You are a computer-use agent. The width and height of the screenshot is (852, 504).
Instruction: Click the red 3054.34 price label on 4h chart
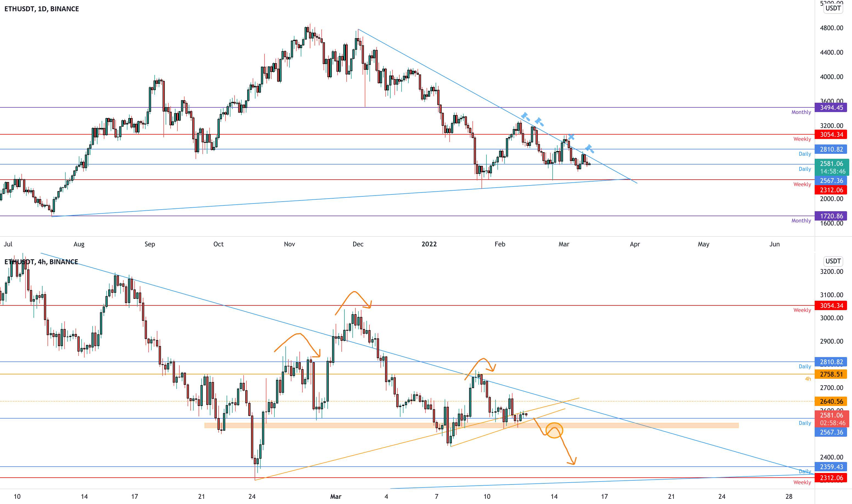(831, 306)
